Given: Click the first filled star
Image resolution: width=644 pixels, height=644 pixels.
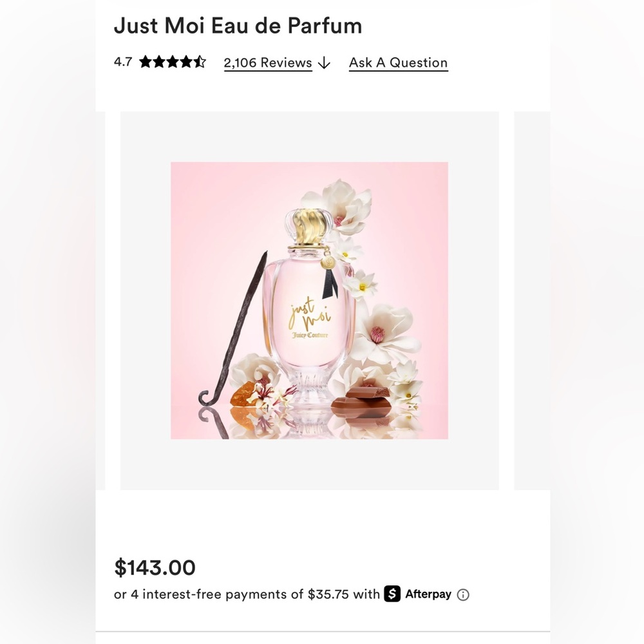Looking at the screenshot, I should (146, 62).
